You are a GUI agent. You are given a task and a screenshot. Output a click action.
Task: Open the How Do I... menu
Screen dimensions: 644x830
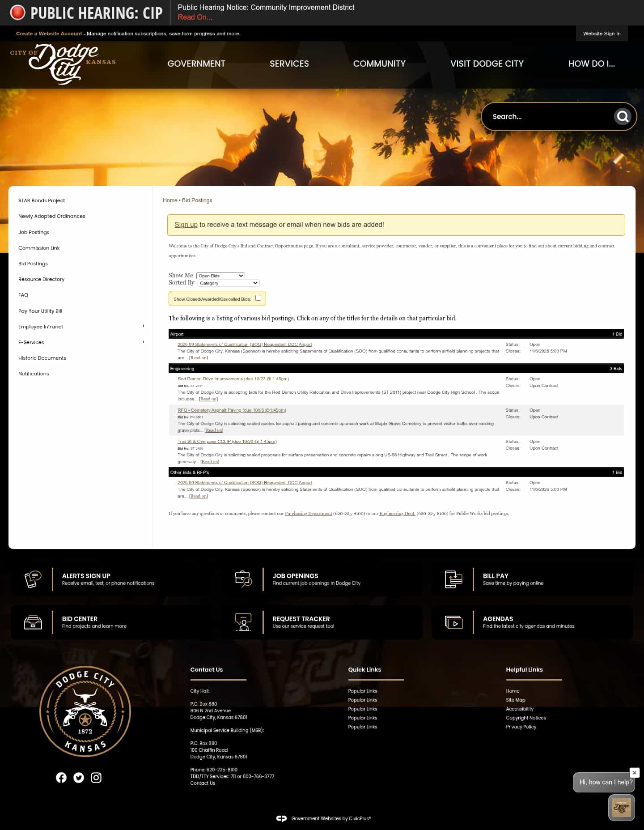591,64
